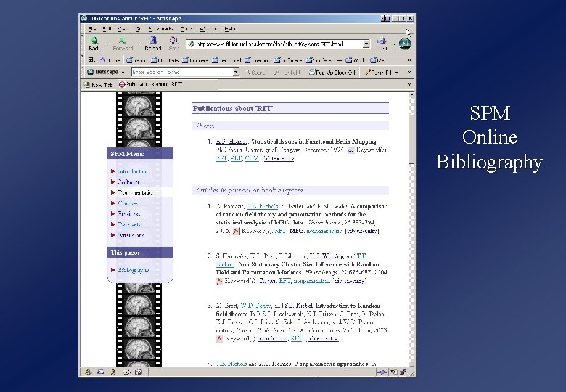Screen dimensions: 566x392
Task: Open Data sets link in the SPM Menu
Action: point(129,224)
